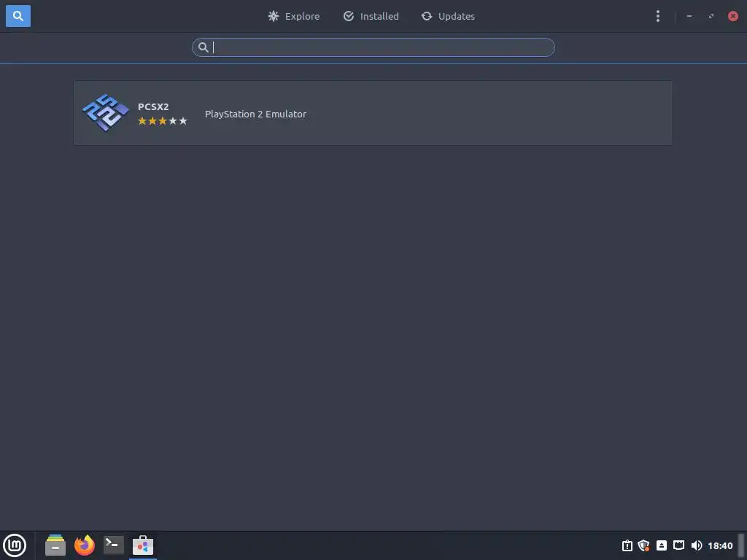The height and width of the screenshot is (560, 747).
Task: Open the PCSX2 application icon
Action: [106, 113]
